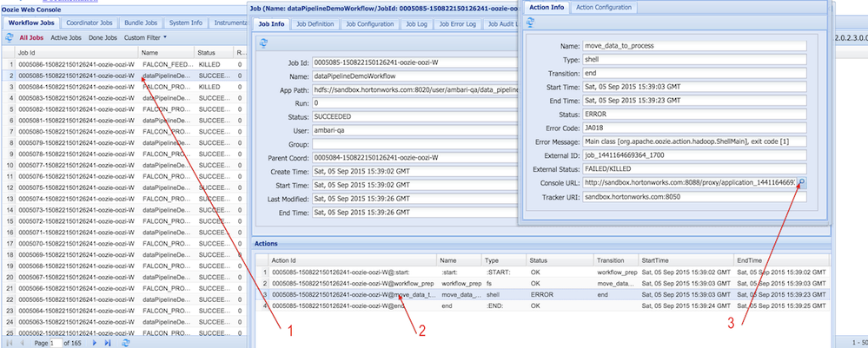Switch to the Action Configuration tab

pos(604,7)
